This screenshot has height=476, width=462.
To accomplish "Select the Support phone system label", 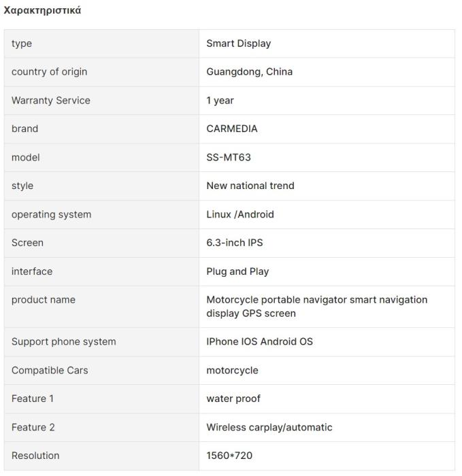I will (63, 342).
